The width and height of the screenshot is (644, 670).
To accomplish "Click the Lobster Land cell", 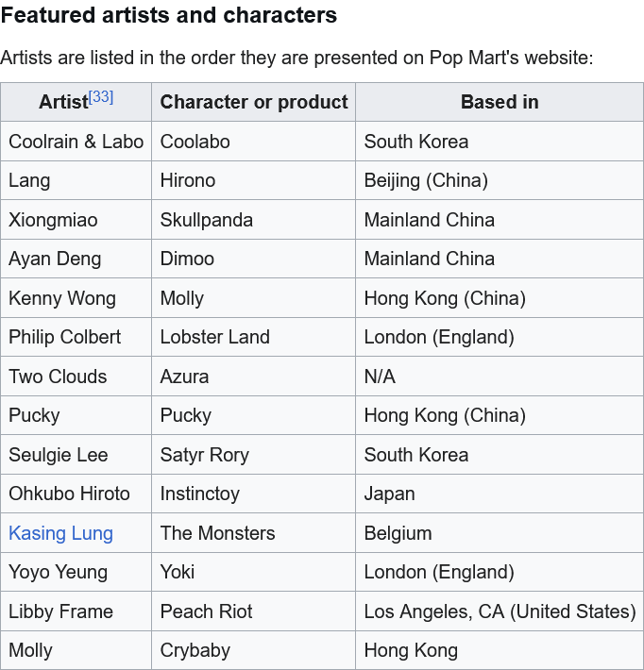I will [215, 337].
